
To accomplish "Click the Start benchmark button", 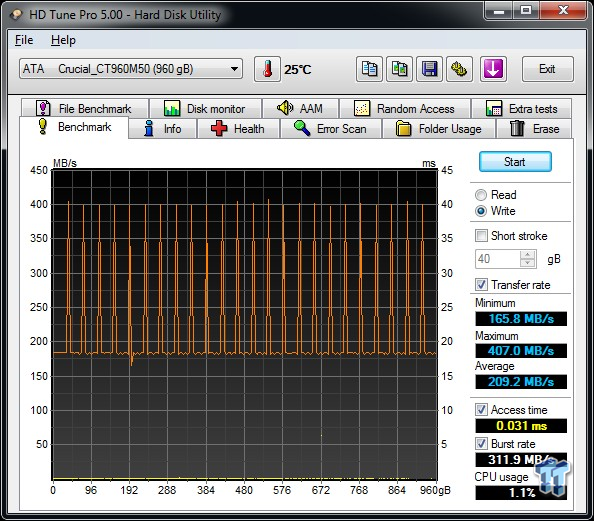I will tap(515, 162).
